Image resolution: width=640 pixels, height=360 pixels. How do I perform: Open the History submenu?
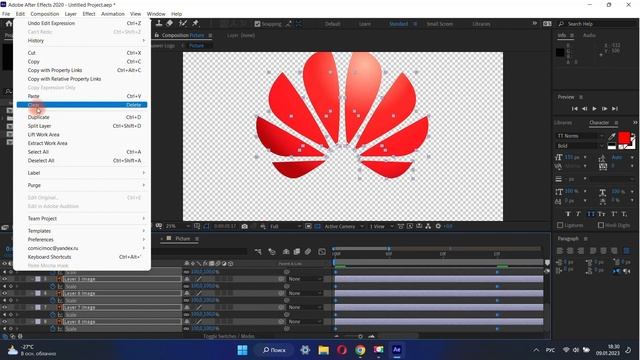click(x=82, y=40)
